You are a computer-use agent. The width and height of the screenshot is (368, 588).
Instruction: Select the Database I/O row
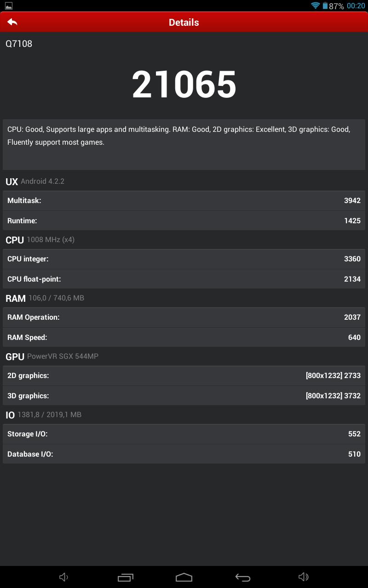(x=184, y=454)
